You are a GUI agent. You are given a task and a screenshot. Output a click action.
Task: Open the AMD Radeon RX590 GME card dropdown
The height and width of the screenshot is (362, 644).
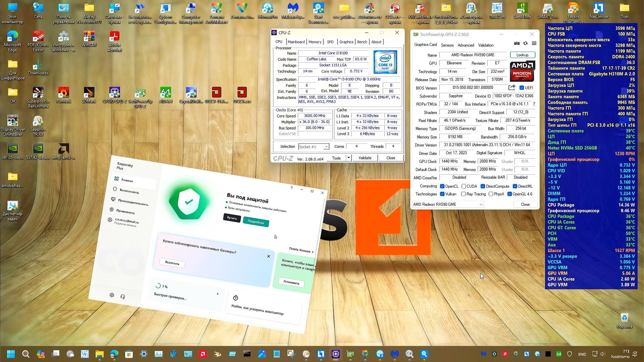(481, 204)
